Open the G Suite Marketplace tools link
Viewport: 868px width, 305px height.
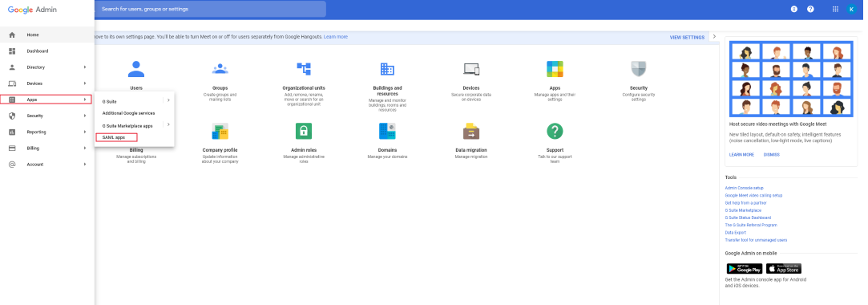(x=743, y=210)
